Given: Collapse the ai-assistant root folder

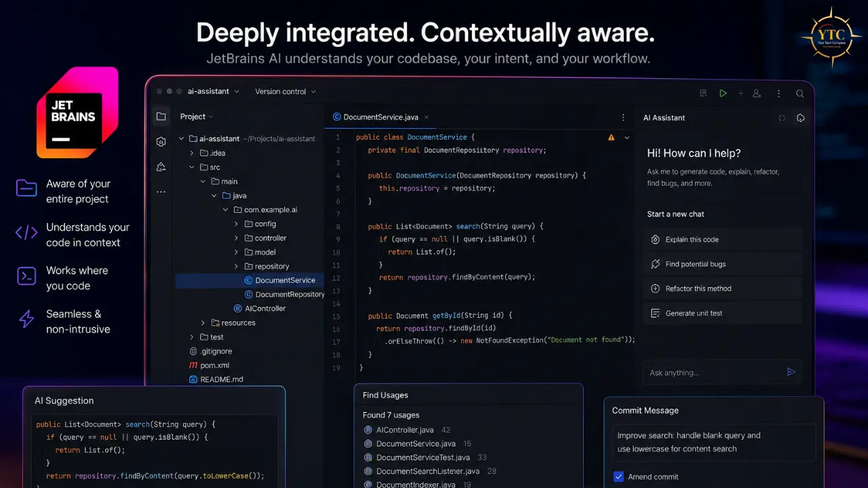Looking at the screenshot, I should tap(182, 139).
